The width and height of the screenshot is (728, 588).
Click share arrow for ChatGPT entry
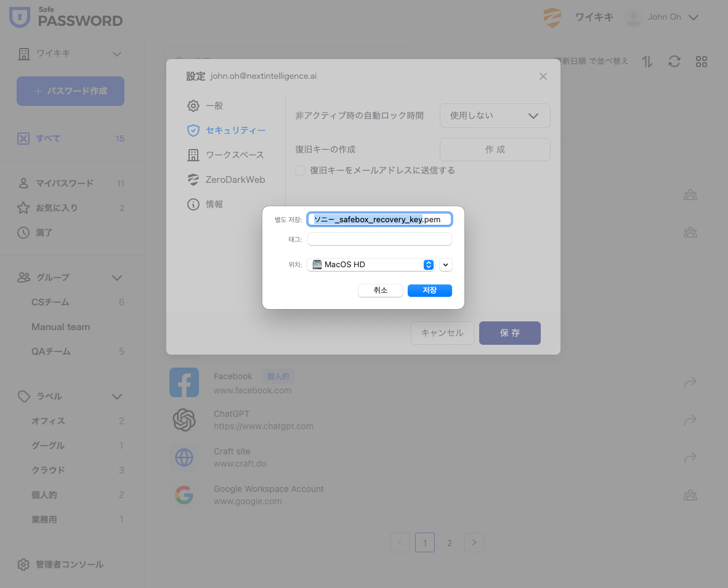coord(690,420)
